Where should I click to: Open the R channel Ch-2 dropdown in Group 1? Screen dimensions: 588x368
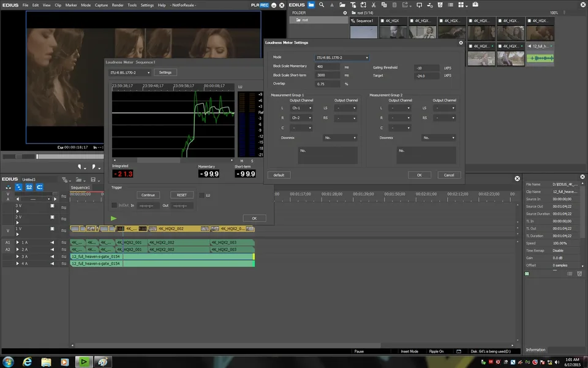click(301, 118)
